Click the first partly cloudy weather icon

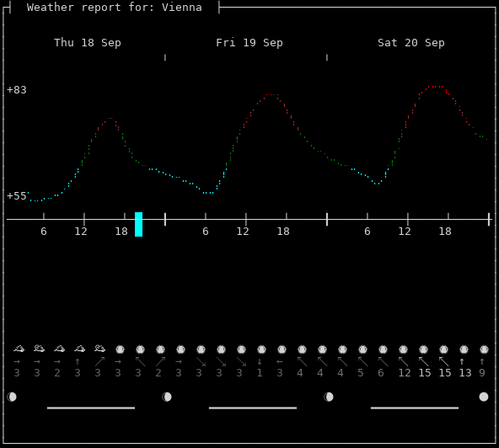tap(19, 349)
